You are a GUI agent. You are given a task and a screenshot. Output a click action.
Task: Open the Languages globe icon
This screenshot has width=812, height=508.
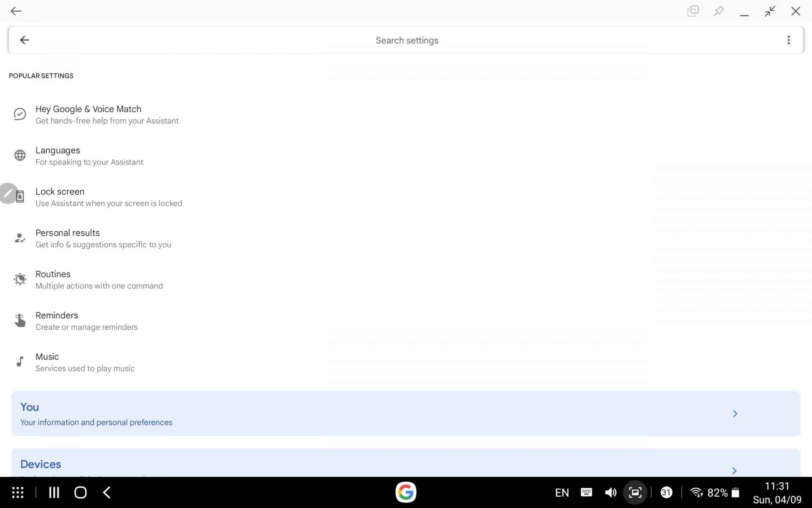[20, 155]
